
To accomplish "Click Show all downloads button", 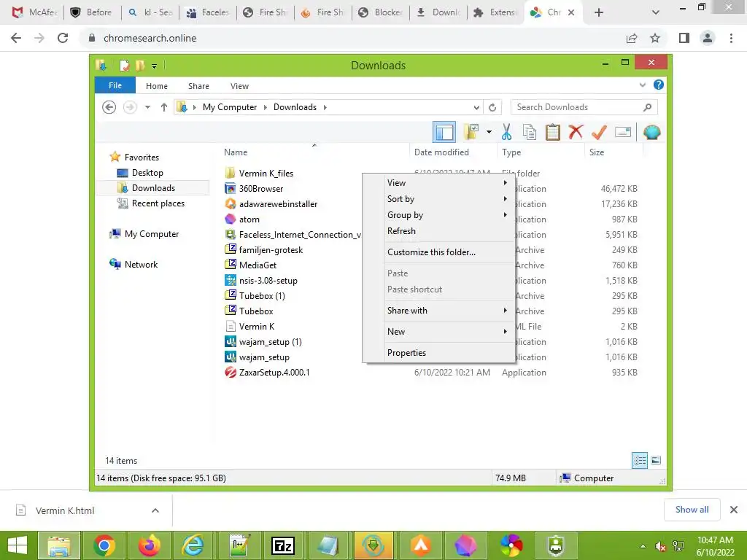I will point(692,510).
